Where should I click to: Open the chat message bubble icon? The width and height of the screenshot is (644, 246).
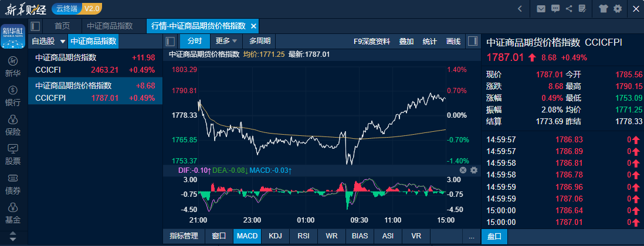pos(555,9)
